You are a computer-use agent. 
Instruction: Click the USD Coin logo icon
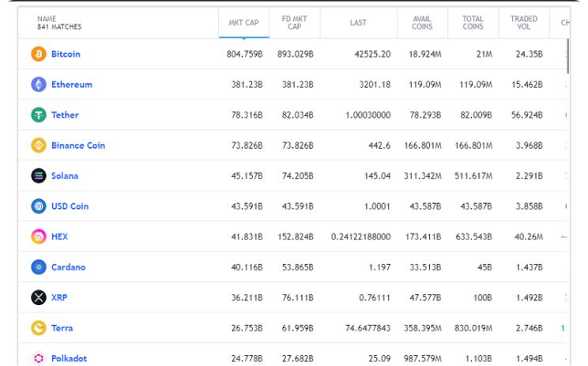[x=39, y=206]
